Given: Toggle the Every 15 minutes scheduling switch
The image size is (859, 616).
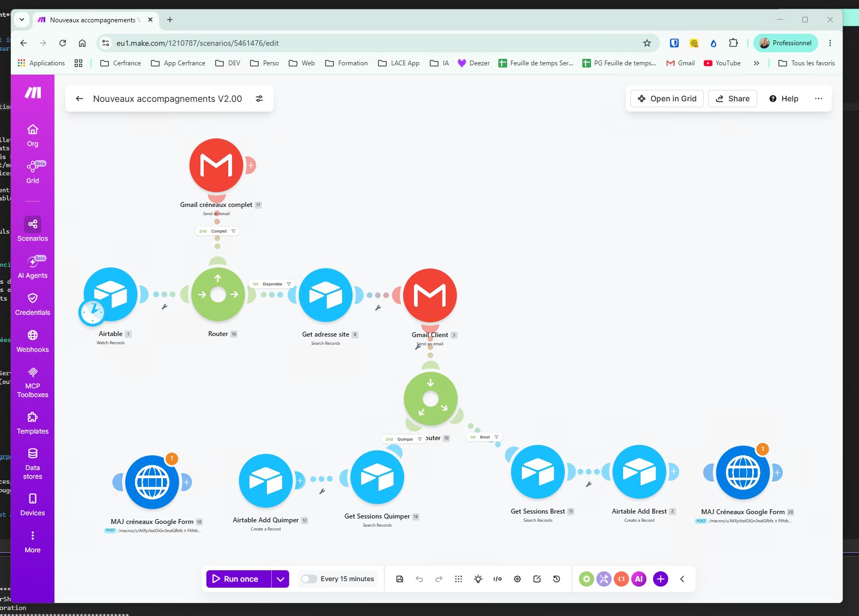Looking at the screenshot, I should [309, 579].
